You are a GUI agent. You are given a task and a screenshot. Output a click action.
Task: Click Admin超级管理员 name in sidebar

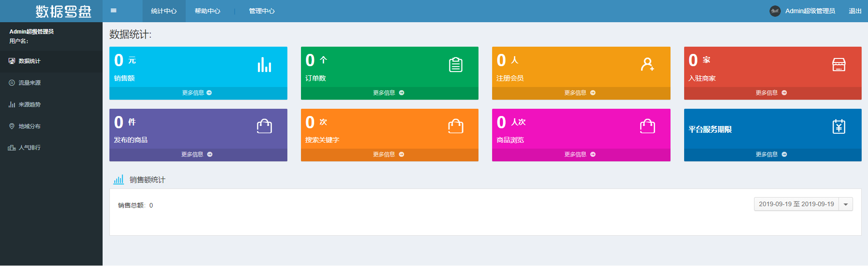32,32
